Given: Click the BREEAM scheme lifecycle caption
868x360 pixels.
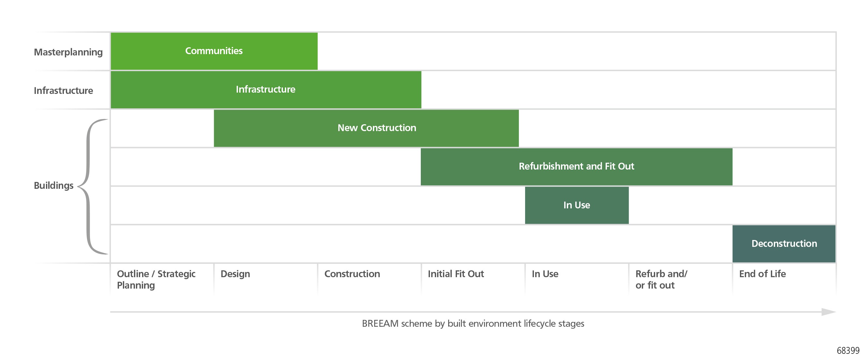Looking at the screenshot, I should point(473,323).
